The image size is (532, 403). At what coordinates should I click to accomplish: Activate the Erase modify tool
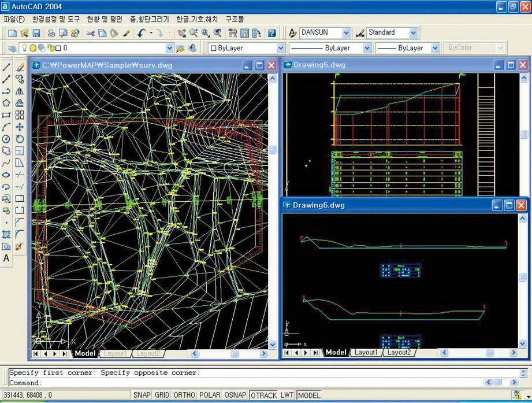(20, 67)
